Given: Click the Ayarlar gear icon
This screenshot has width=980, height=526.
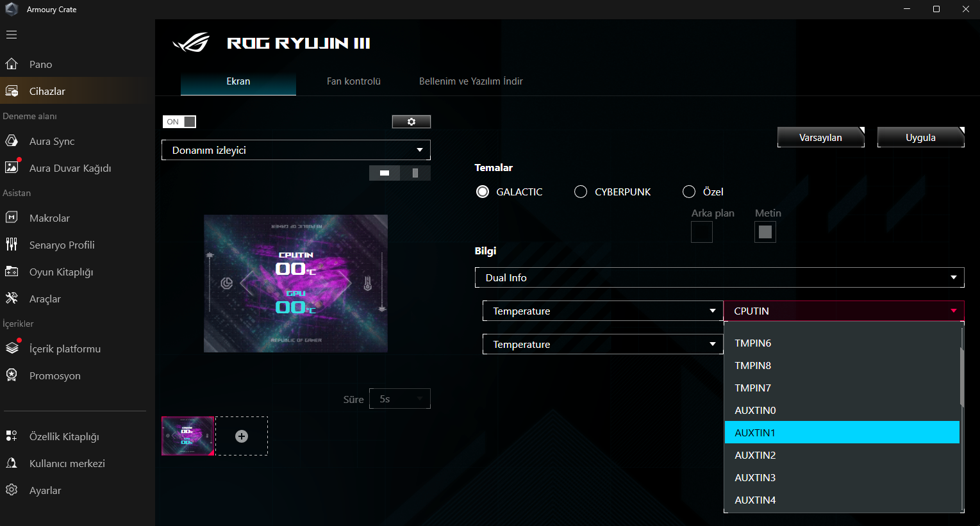Looking at the screenshot, I should pos(12,490).
